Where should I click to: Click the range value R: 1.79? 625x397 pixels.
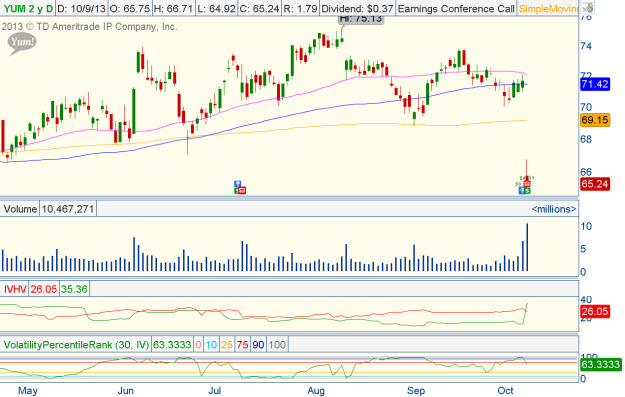tap(300, 8)
